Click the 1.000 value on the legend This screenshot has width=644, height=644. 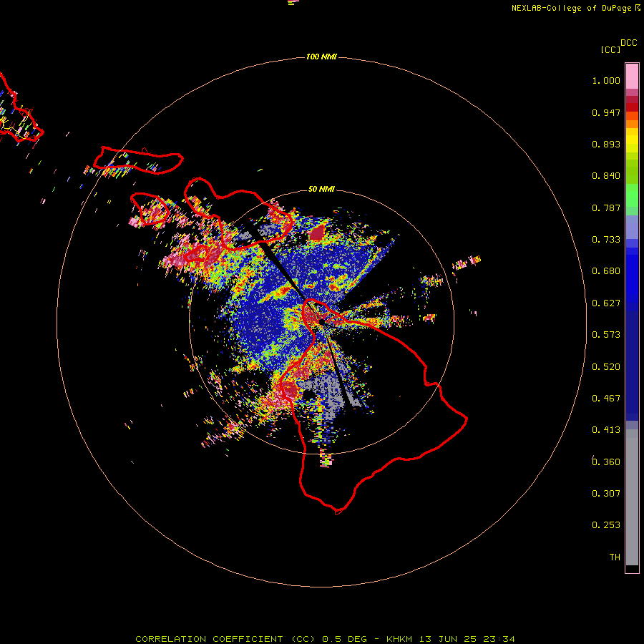[x=606, y=80]
